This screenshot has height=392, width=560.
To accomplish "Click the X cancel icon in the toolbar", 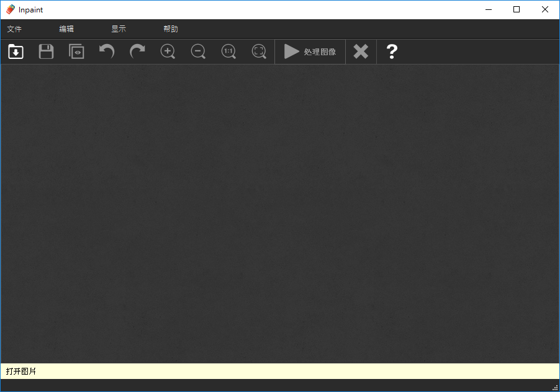I will [x=361, y=51].
